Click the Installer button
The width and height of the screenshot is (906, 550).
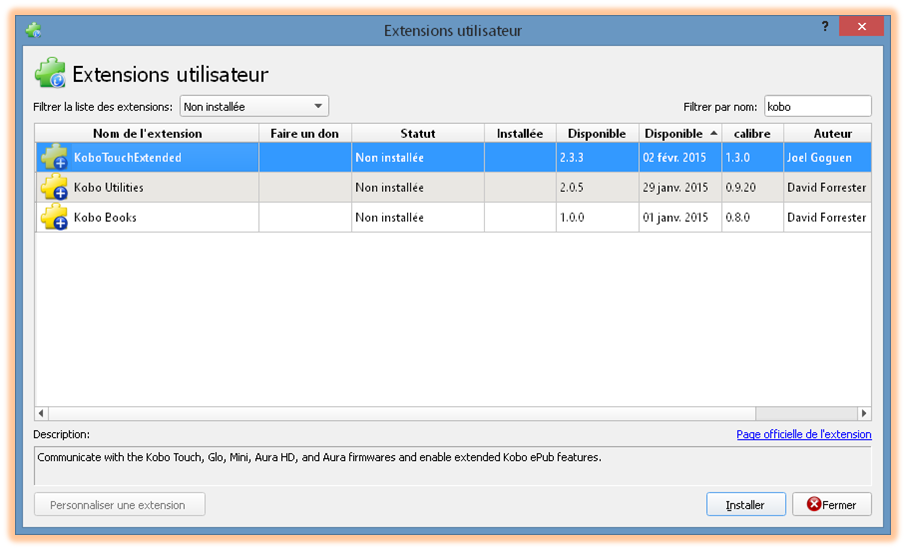click(x=745, y=504)
